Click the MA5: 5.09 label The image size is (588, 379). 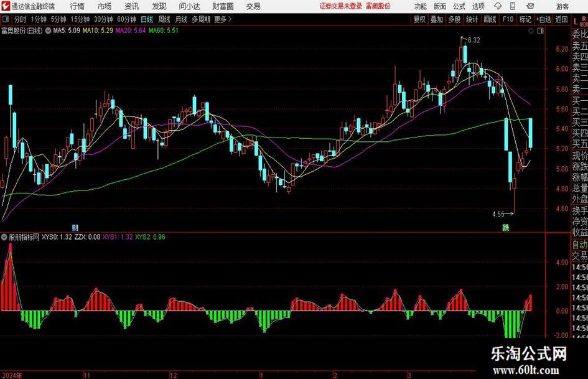pos(67,30)
